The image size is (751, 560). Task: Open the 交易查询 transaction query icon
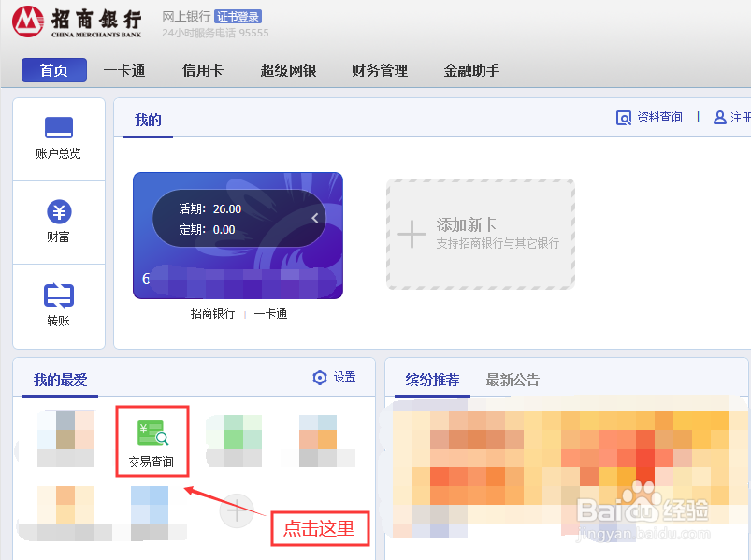152,433
